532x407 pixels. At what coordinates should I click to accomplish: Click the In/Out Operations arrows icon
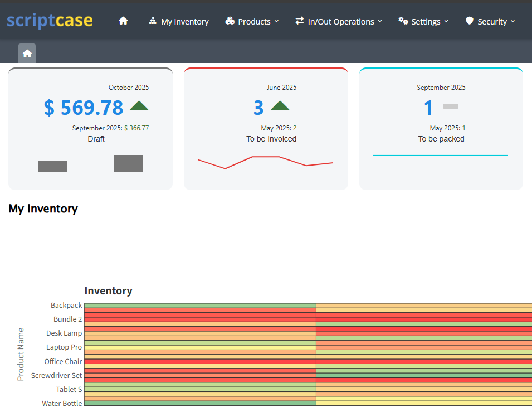300,21
